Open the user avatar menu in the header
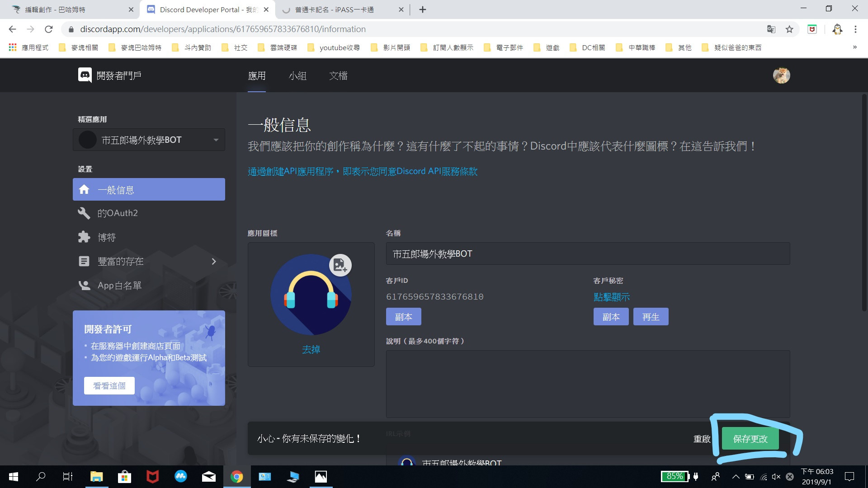The height and width of the screenshot is (488, 868). tap(781, 75)
